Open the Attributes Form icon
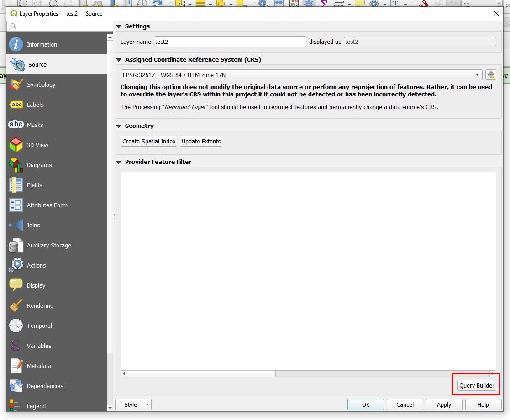Screen dimensions: 510x420 [16, 205]
